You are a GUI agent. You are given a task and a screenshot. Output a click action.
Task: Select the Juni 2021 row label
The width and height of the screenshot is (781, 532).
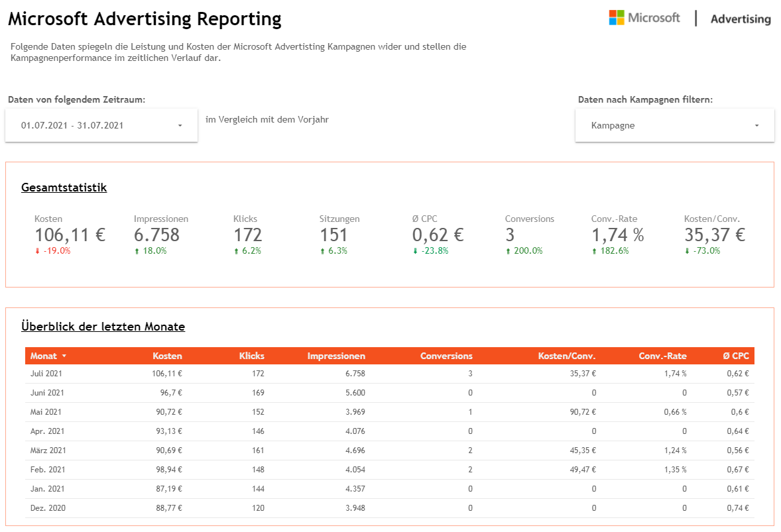pos(47,393)
